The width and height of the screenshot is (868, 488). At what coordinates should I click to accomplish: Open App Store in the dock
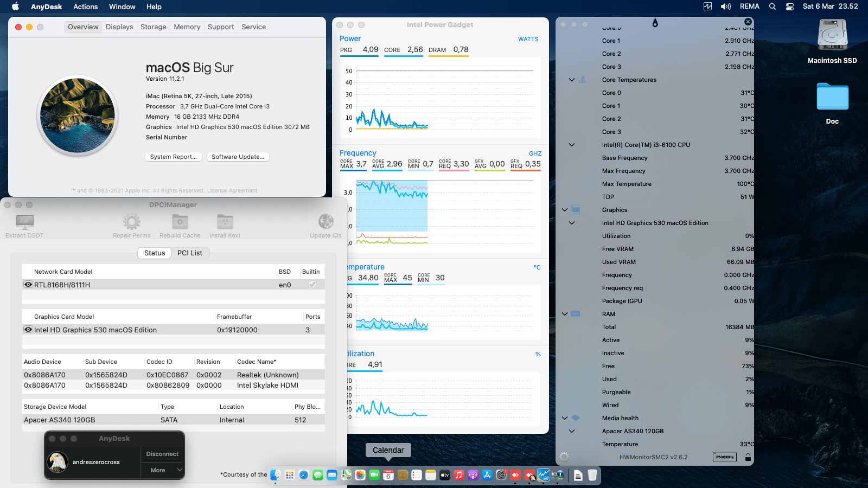(487, 475)
